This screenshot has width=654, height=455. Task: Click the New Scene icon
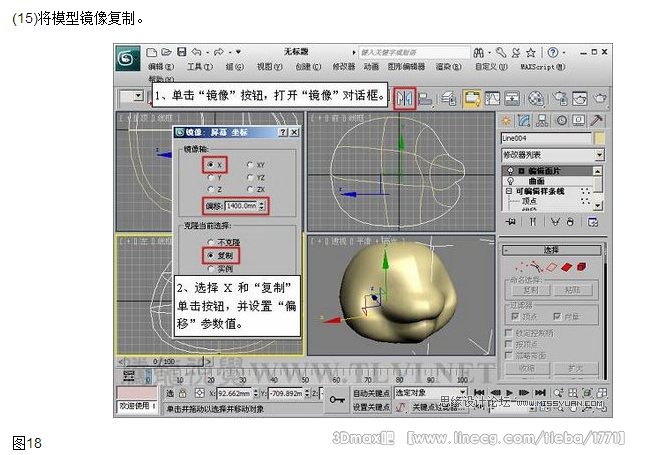(151, 52)
